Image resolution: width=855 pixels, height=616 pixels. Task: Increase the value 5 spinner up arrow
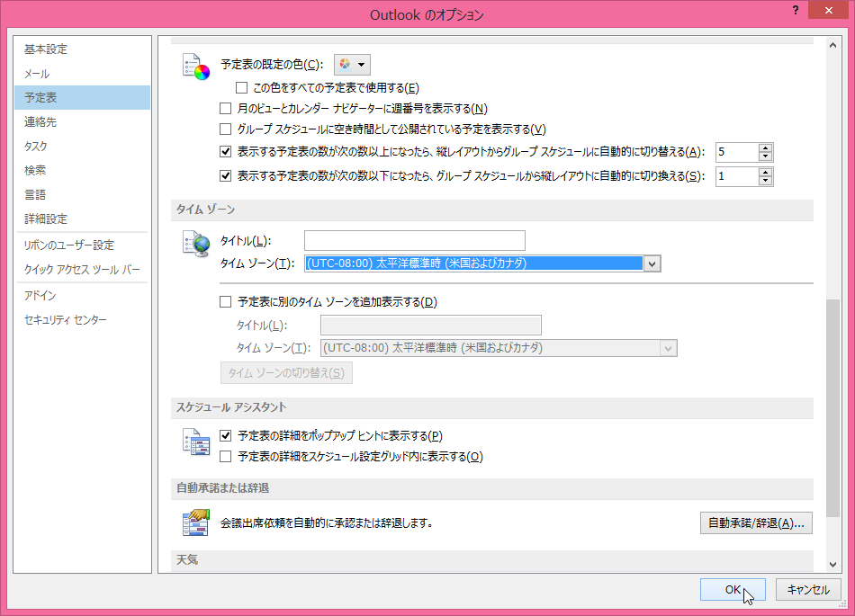pyautogui.click(x=766, y=148)
